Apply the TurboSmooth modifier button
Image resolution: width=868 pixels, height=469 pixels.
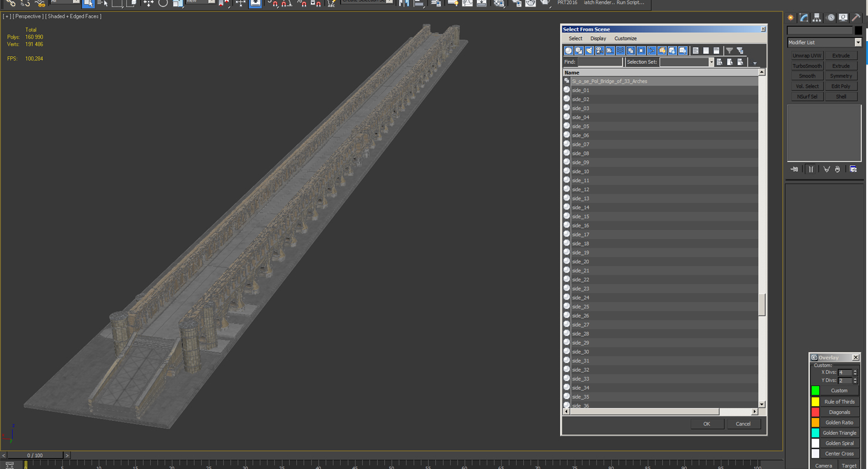click(807, 66)
